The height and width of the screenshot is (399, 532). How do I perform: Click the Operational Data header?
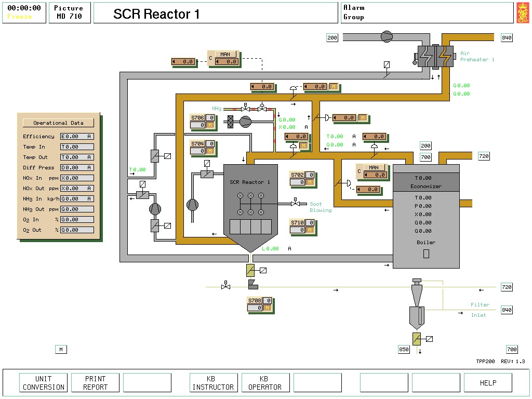(x=58, y=123)
